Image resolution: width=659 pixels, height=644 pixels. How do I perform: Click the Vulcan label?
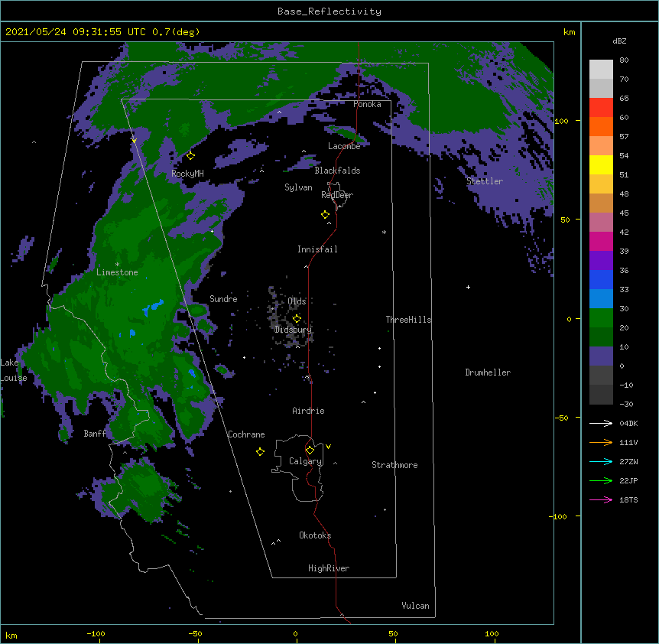tap(415, 606)
